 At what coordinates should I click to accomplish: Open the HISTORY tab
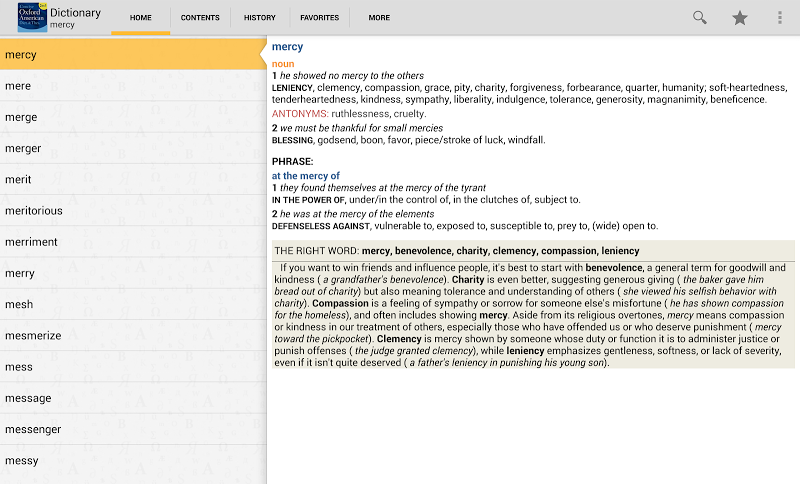(260, 18)
